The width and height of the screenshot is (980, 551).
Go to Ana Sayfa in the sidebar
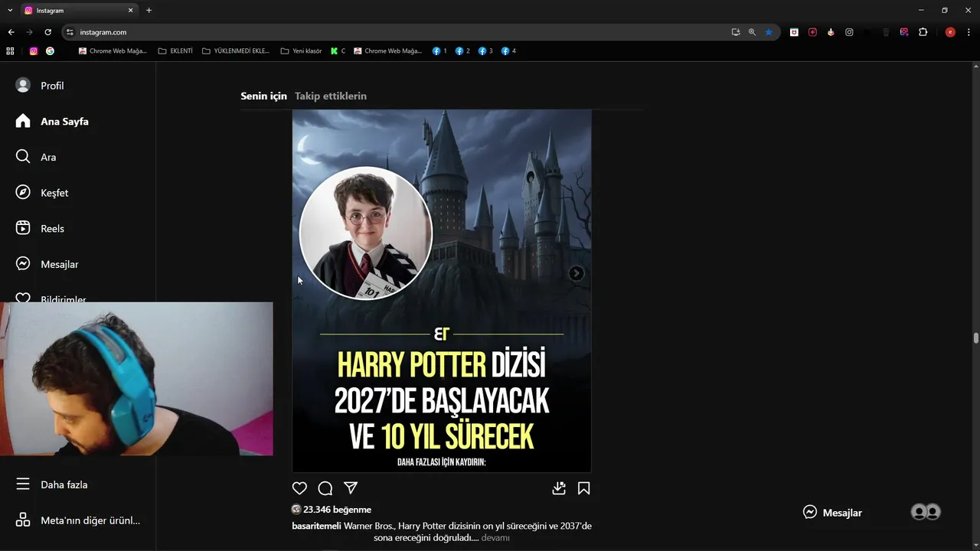coord(51,121)
